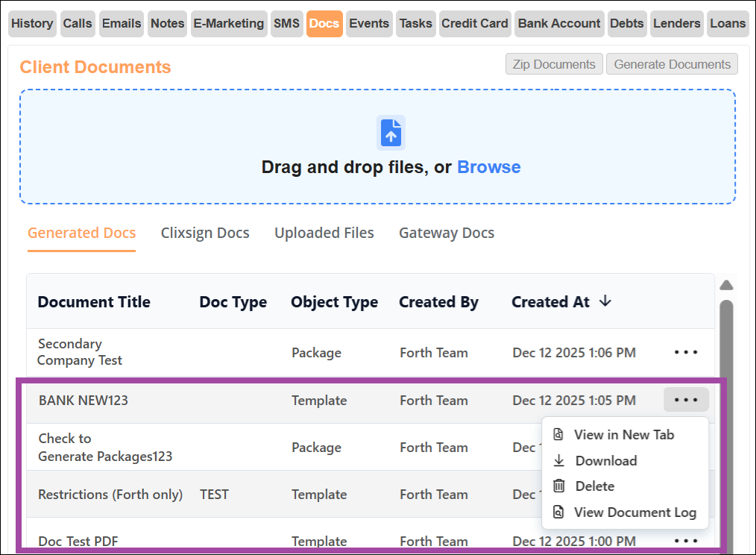Click the View in New Tab document icon
The image size is (756, 555).
click(x=559, y=434)
